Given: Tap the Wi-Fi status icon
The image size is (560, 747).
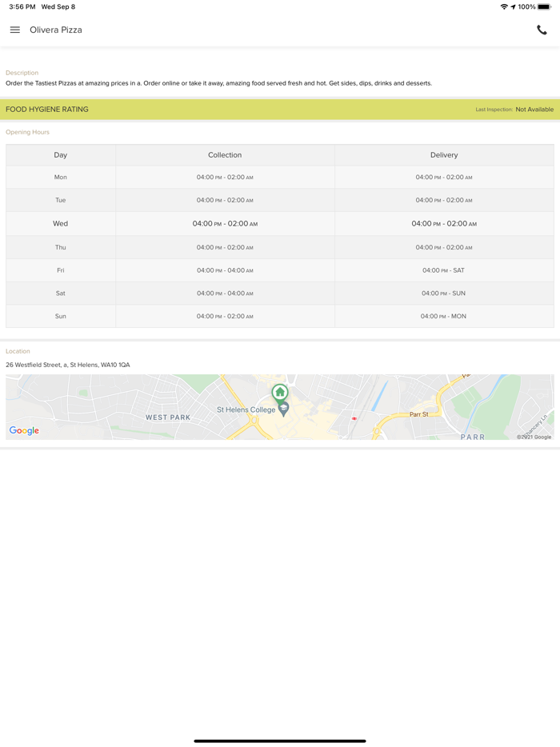Looking at the screenshot, I should tap(504, 6).
